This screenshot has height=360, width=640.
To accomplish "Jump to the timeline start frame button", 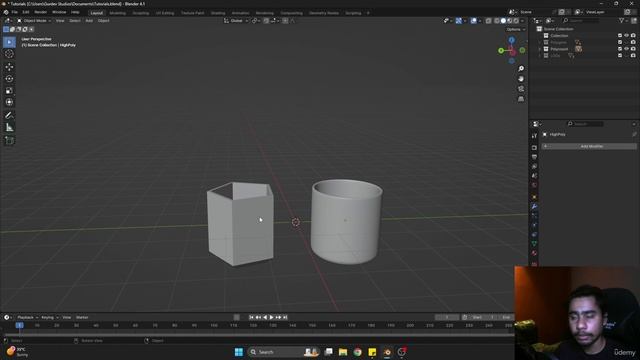I will point(251,318).
